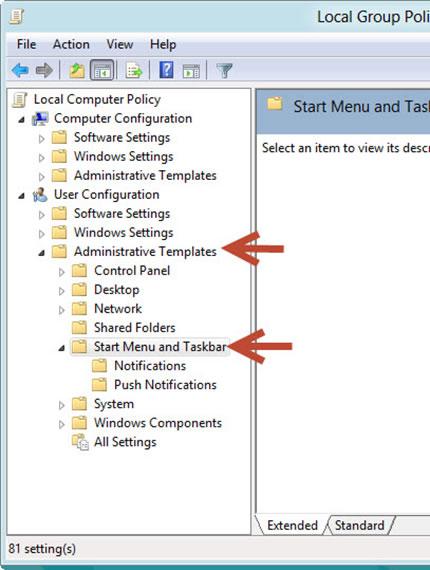Click the Filter funnel toolbar icon
Screen dimensions: 430x570
point(224,70)
